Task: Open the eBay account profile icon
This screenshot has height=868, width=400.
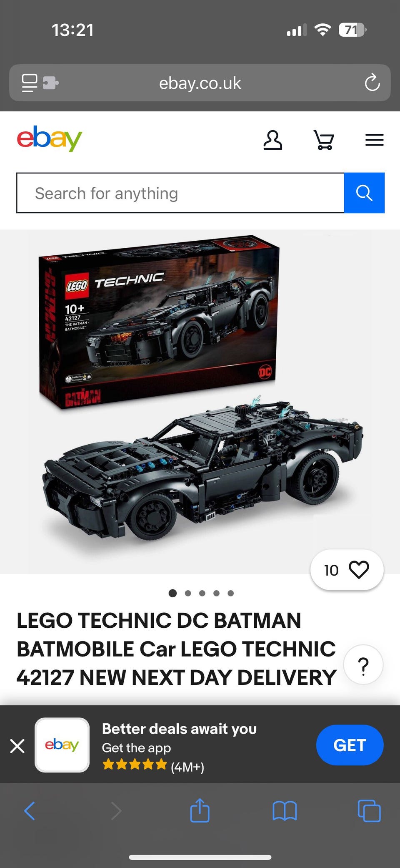Action: point(273,140)
